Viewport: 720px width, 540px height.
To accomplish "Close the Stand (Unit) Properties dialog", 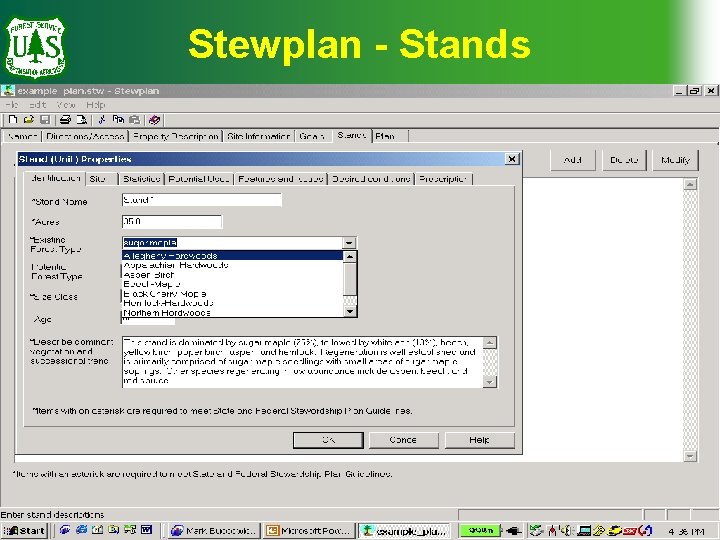I will (512, 159).
